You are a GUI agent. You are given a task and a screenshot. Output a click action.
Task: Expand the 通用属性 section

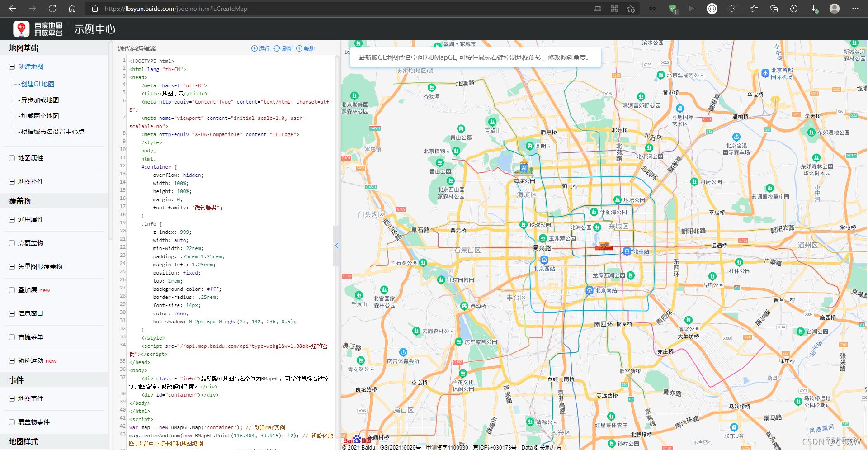pyautogui.click(x=12, y=219)
